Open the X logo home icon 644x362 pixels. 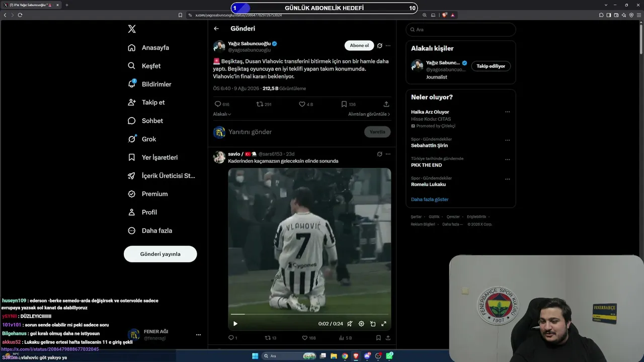coord(132,29)
